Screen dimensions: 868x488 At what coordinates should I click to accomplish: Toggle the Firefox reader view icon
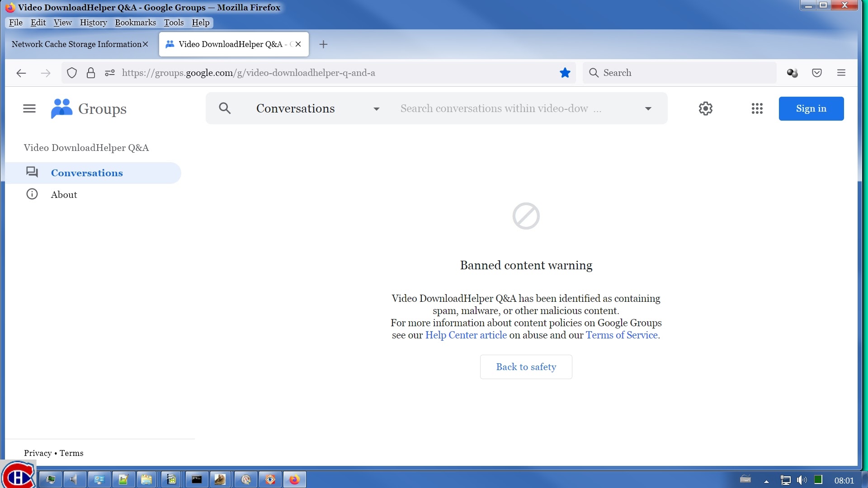(x=110, y=73)
